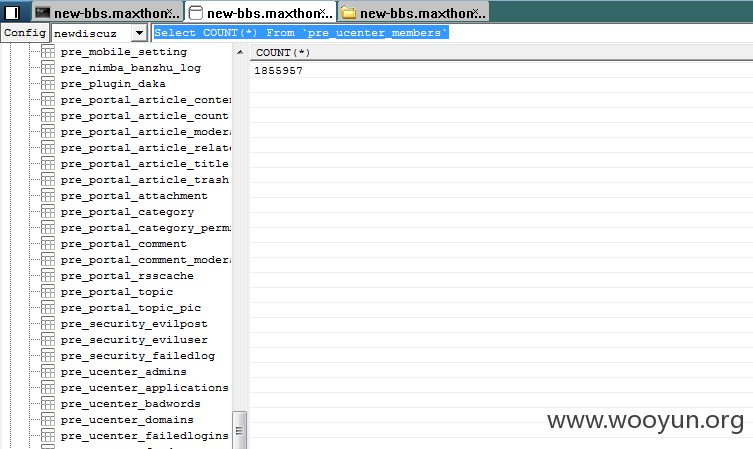Image resolution: width=753 pixels, height=449 pixels.
Task: Select the pre_portal_article_modera table
Action: (x=146, y=132)
